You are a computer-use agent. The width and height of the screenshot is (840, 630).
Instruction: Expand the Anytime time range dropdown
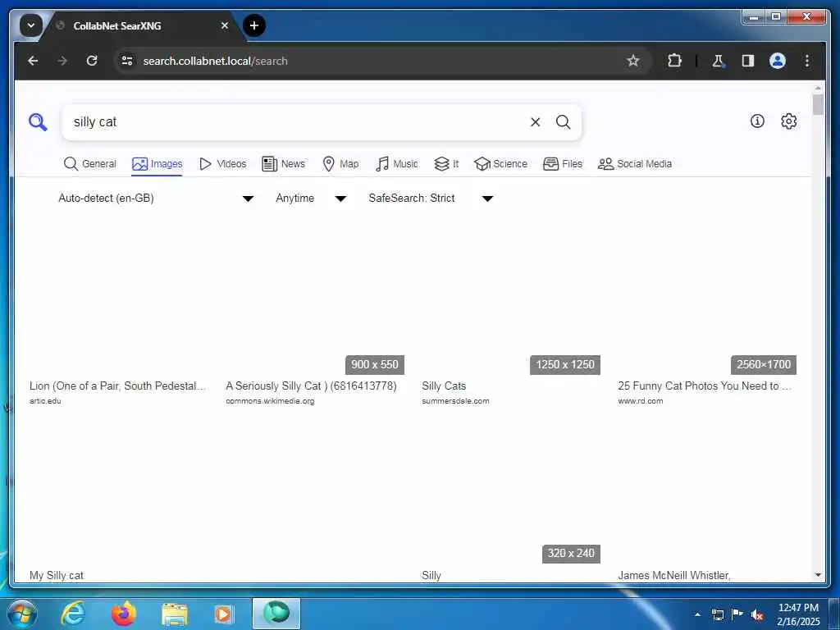[x=311, y=199]
